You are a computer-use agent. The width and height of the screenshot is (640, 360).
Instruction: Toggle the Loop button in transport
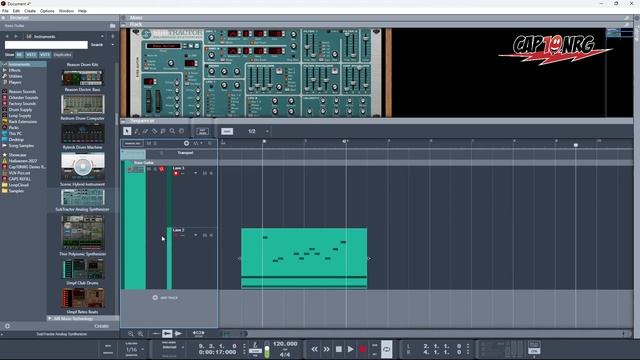[x=387, y=349]
